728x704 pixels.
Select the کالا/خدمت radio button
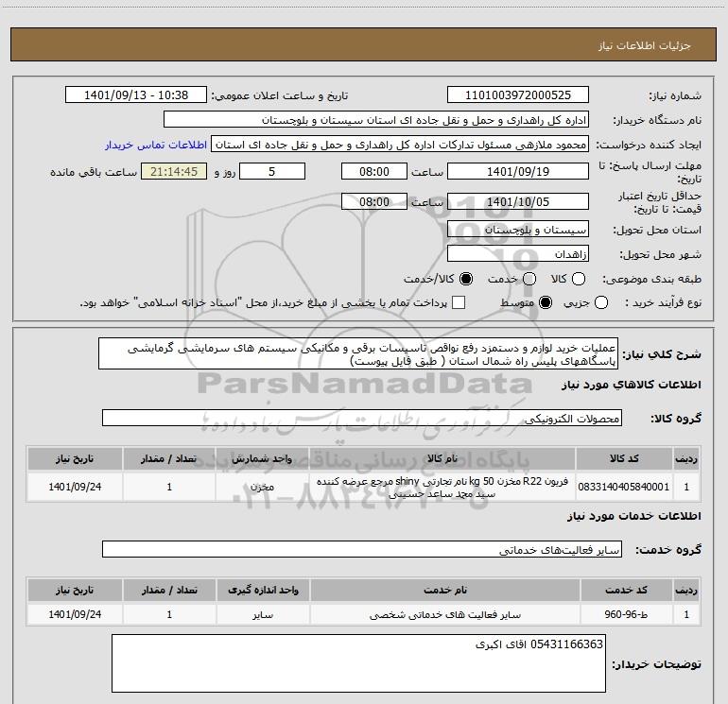(466, 279)
